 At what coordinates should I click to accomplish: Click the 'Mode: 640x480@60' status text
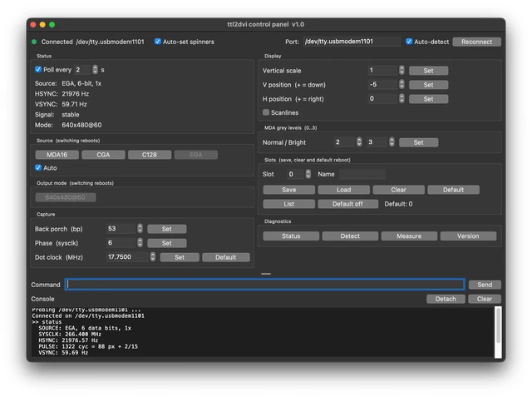(68, 125)
